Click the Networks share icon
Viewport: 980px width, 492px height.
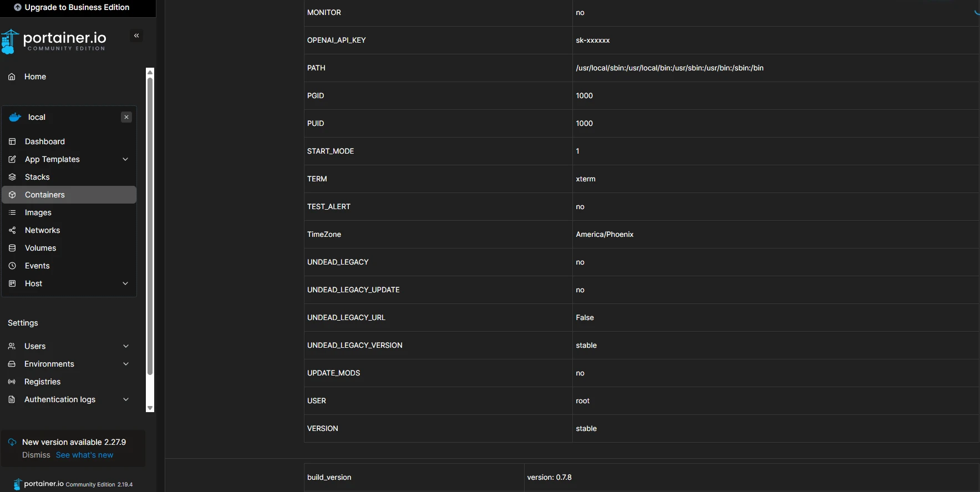[12, 230]
